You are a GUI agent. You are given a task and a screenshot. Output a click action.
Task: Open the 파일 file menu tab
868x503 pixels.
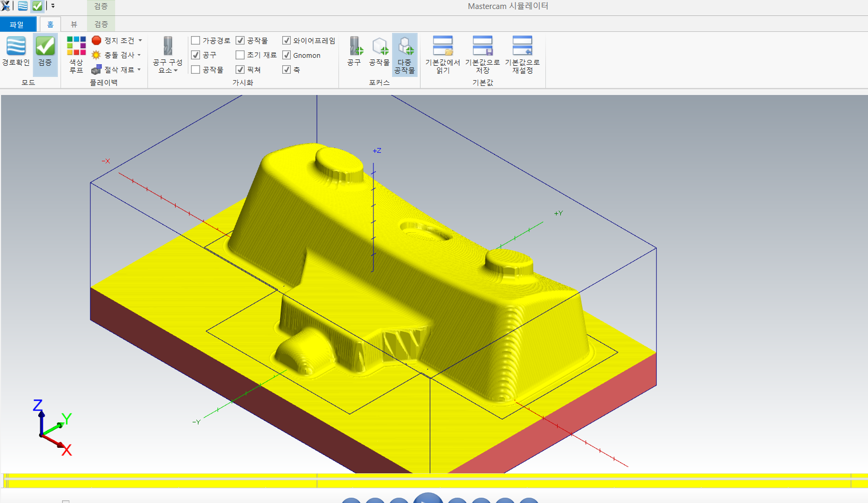point(18,24)
